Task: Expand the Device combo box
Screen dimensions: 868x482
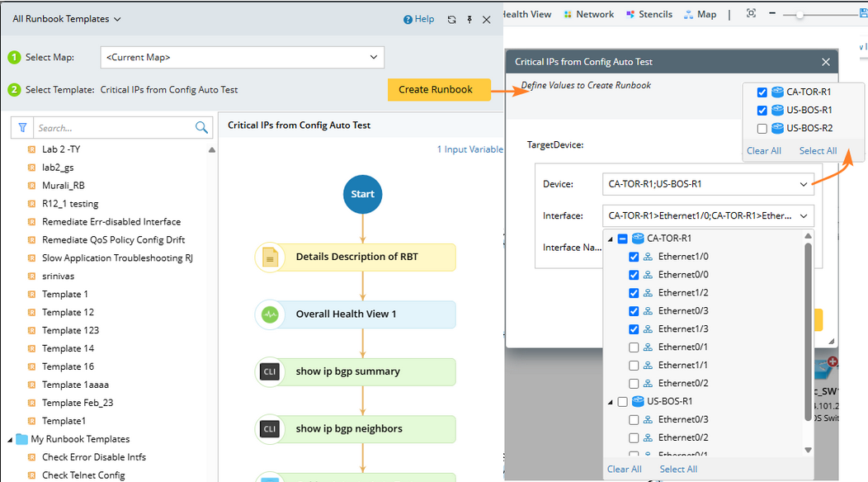Action: (804, 184)
